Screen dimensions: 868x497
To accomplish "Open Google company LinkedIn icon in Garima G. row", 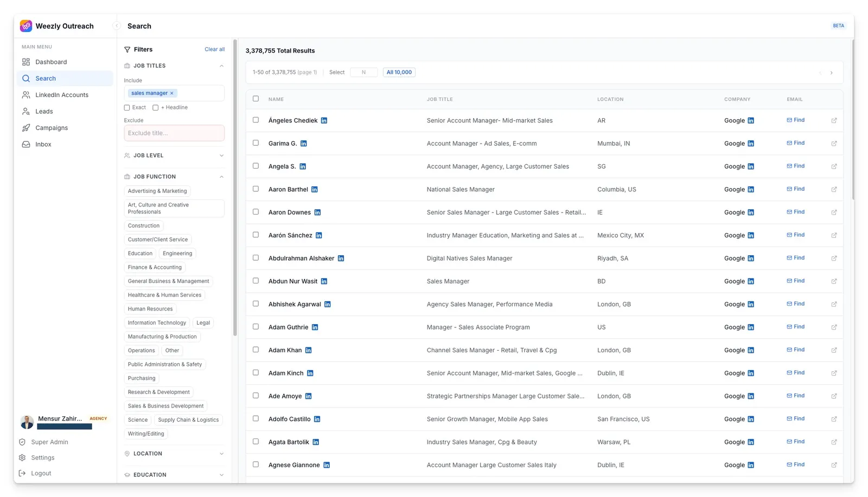I will coord(751,144).
